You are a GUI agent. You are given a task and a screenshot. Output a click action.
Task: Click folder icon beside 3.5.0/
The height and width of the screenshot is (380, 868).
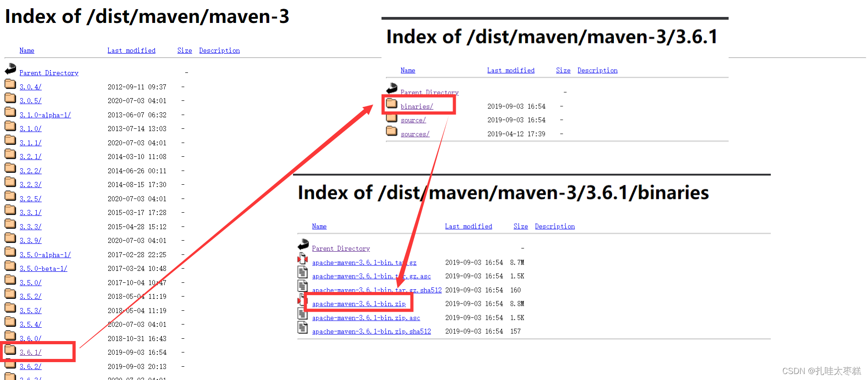[x=10, y=280]
